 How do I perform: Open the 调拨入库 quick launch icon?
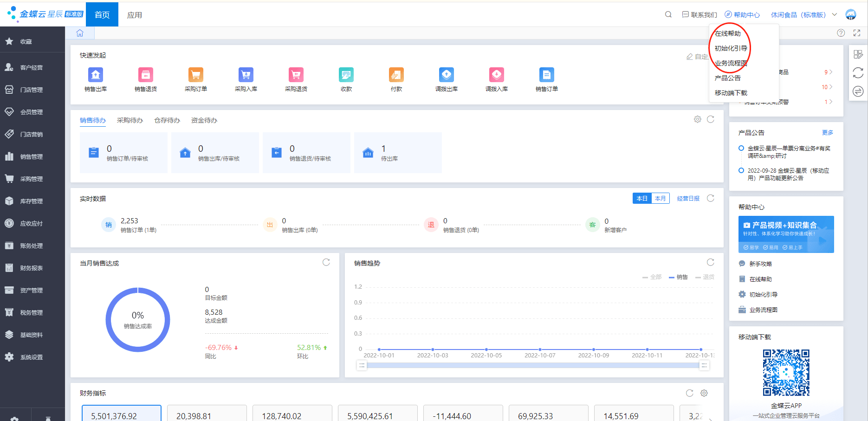497,75
